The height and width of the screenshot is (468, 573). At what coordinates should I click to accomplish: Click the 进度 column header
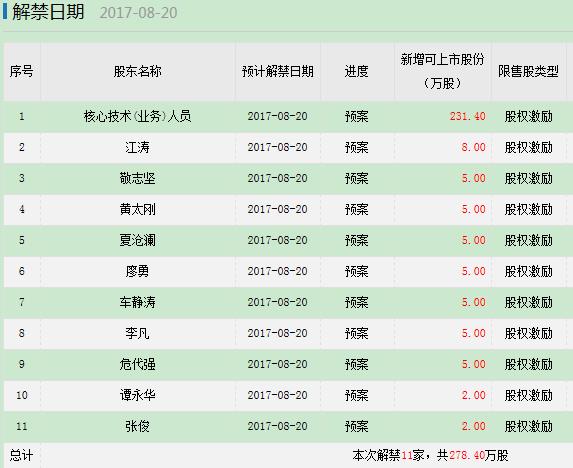point(356,71)
